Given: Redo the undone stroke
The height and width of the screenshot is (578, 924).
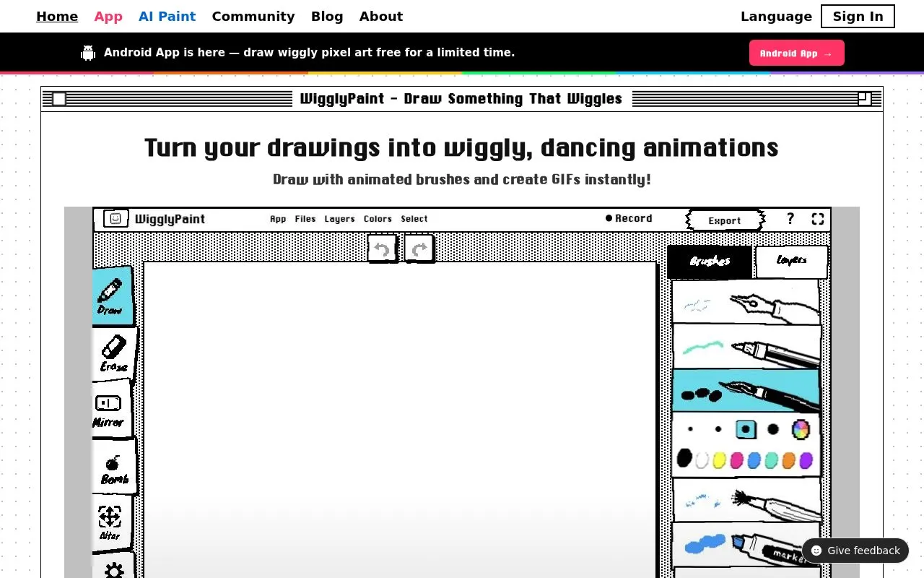Looking at the screenshot, I should pyautogui.click(x=419, y=249).
